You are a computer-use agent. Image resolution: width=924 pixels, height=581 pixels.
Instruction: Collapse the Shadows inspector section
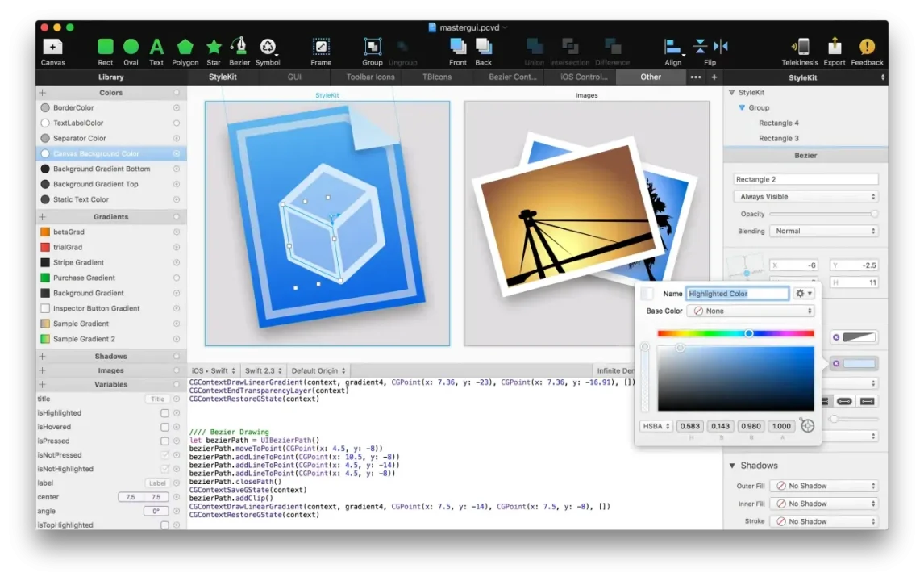coord(732,466)
